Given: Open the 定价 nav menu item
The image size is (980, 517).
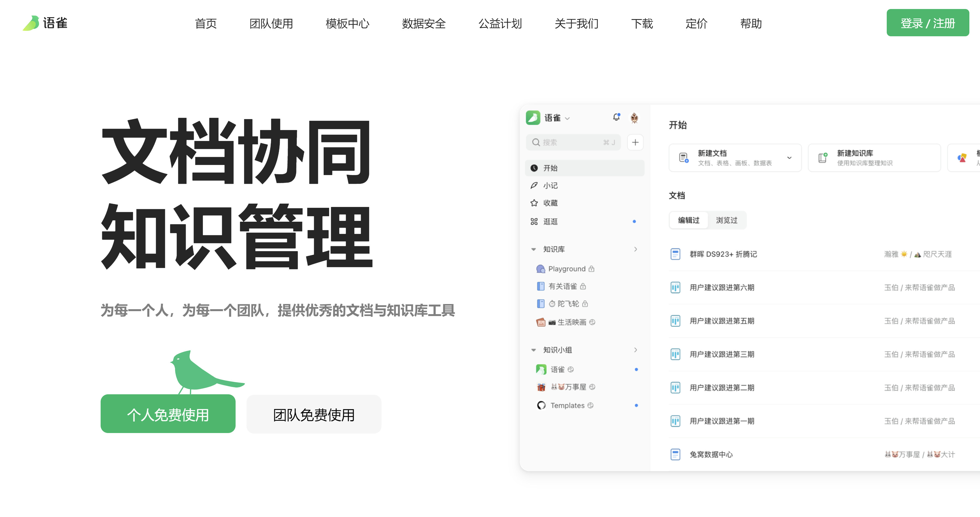Looking at the screenshot, I should [696, 23].
